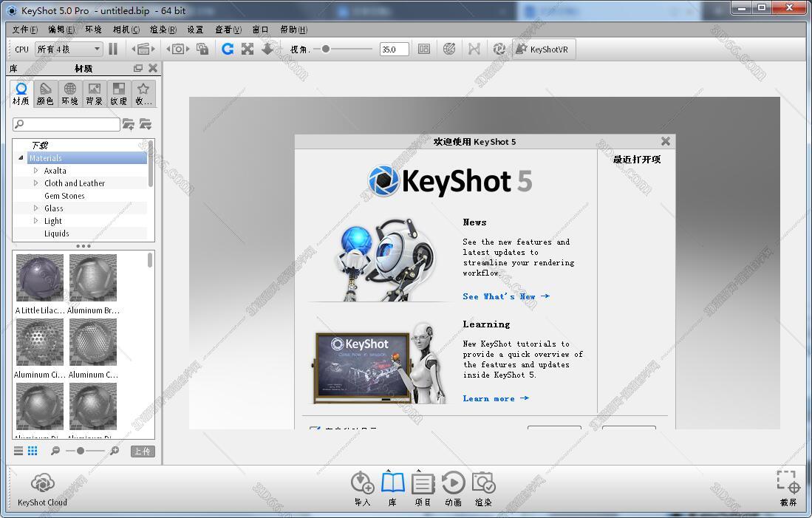Image resolution: width=812 pixels, height=518 pixels.
Task: Open the 文件 (File) menu
Action: pyautogui.click(x=25, y=30)
